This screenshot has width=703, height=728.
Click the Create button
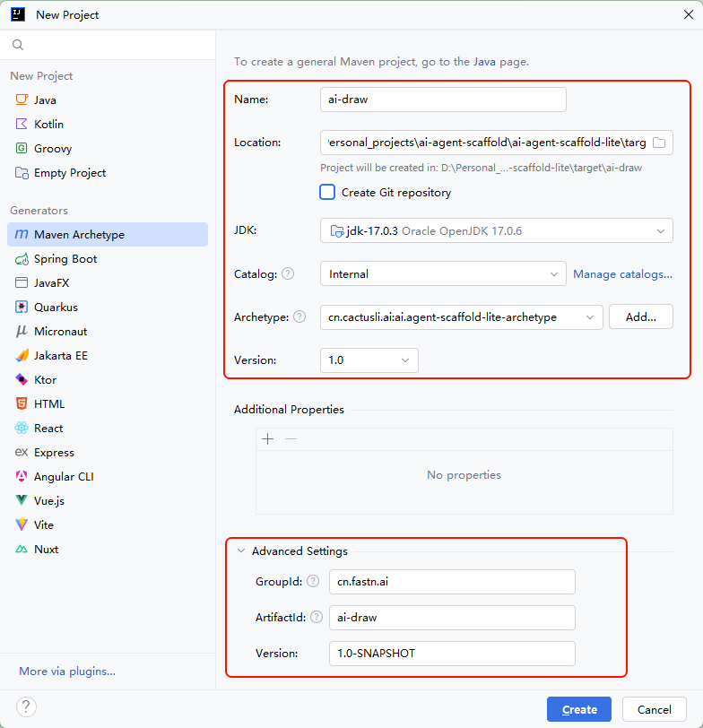(579, 709)
